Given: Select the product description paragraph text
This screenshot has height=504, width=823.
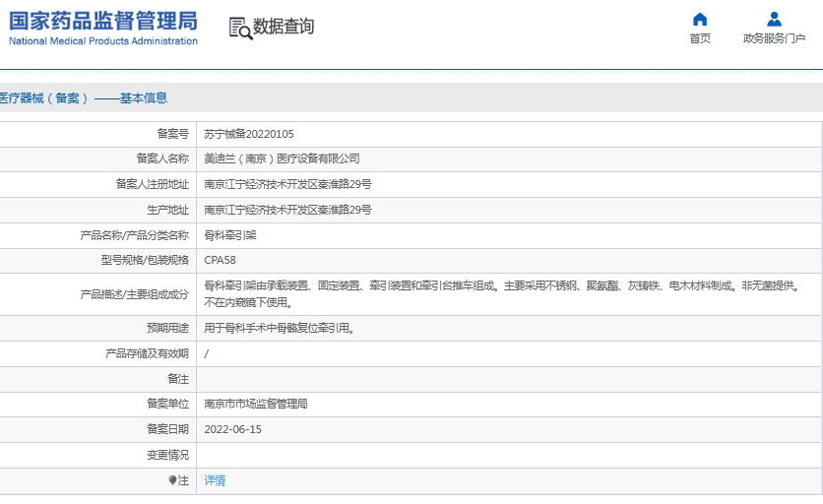Looking at the screenshot, I should pos(502,294).
